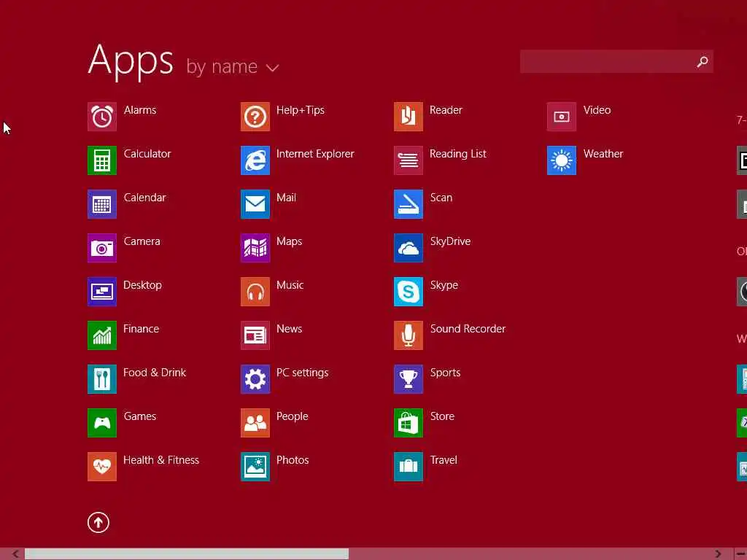
Task: Click the up arrow to return to Start
Action: (x=98, y=522)
